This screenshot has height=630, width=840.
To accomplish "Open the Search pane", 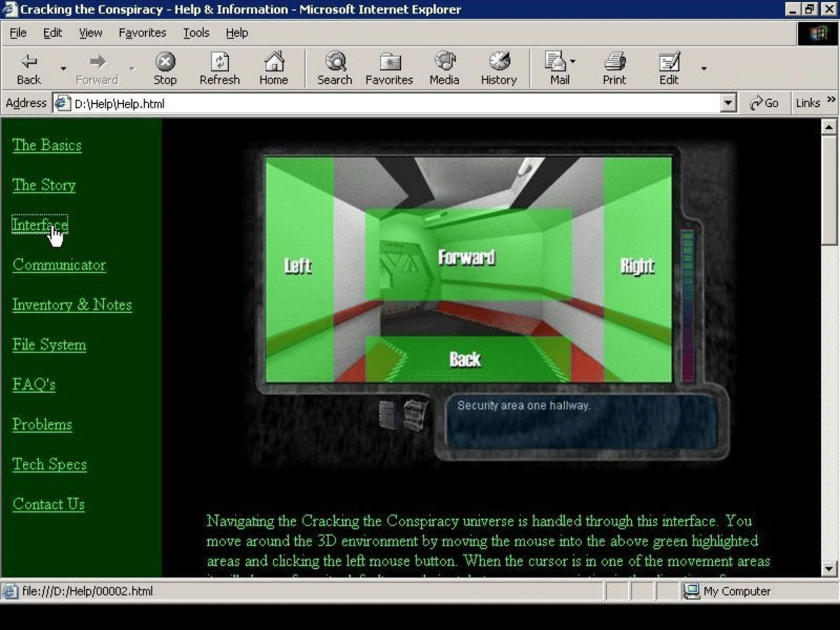I will [335, 62].
